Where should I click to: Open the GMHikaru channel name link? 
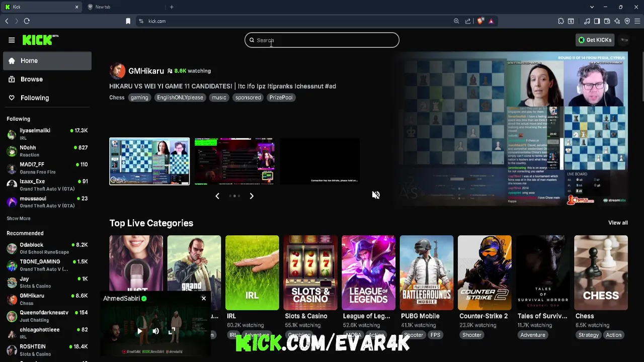point(146,71)
